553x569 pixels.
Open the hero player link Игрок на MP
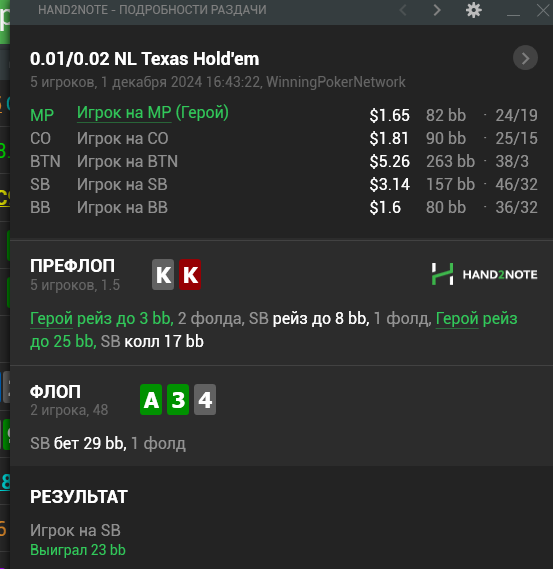tap(124, 113)
